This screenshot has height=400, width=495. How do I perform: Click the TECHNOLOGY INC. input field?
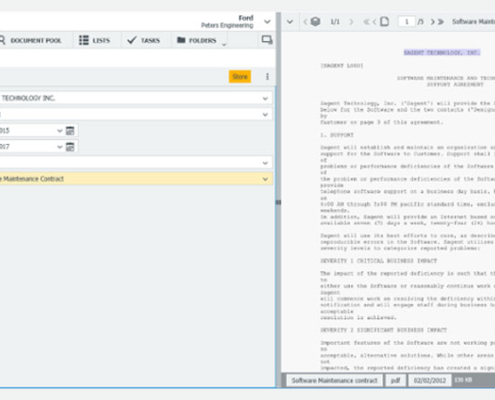[136, 98]
